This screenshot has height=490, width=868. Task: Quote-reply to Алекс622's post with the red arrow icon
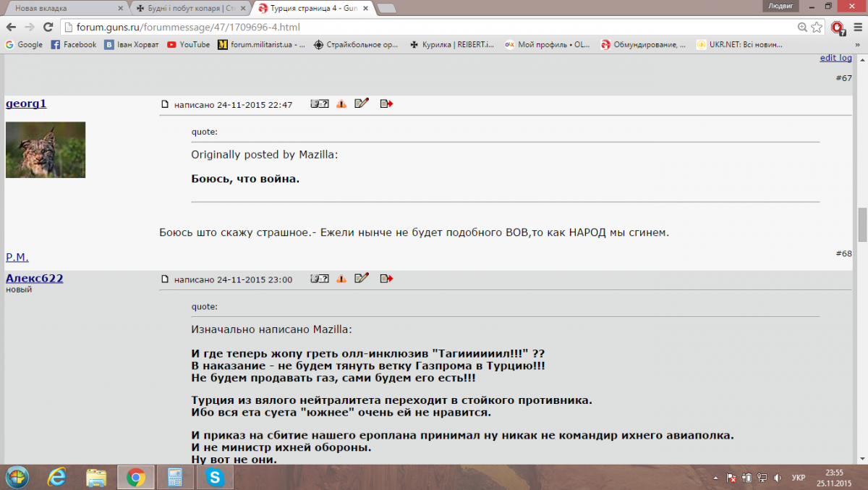pyautogui.click(x=386, y=279)
